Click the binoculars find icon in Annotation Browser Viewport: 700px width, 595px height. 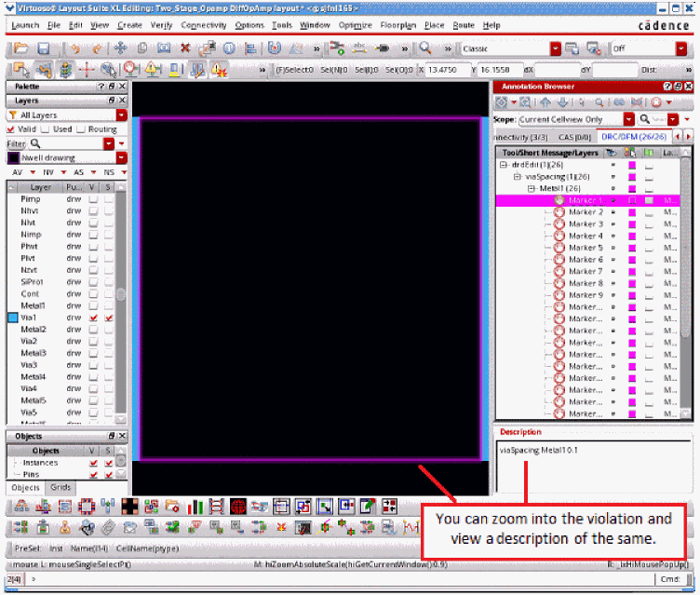tap(619, 102)
